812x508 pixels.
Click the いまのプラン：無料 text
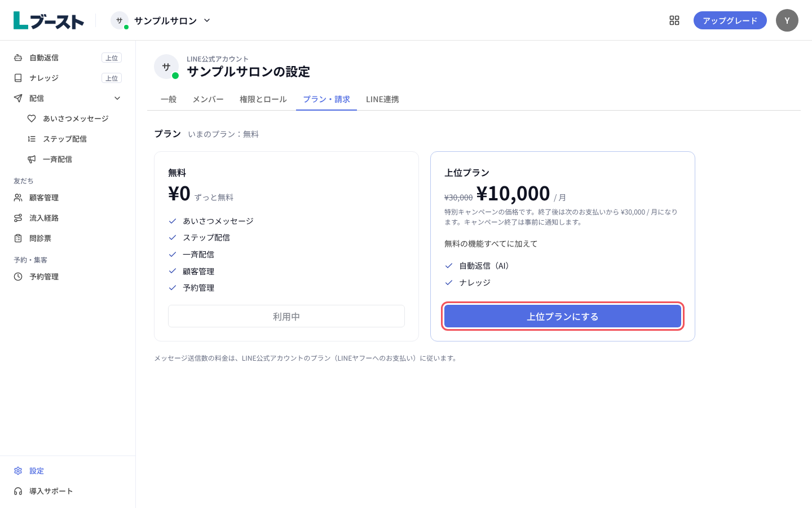[x=223, y=134]
